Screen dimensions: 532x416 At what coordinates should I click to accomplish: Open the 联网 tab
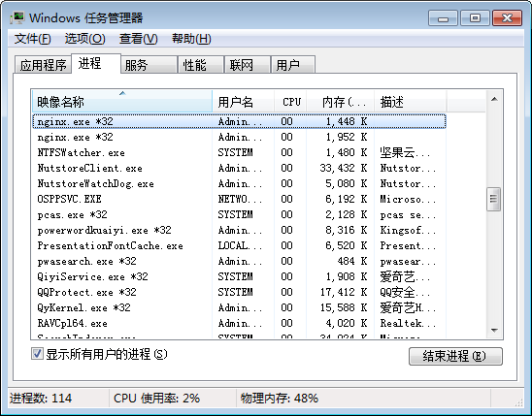(248, 65)
